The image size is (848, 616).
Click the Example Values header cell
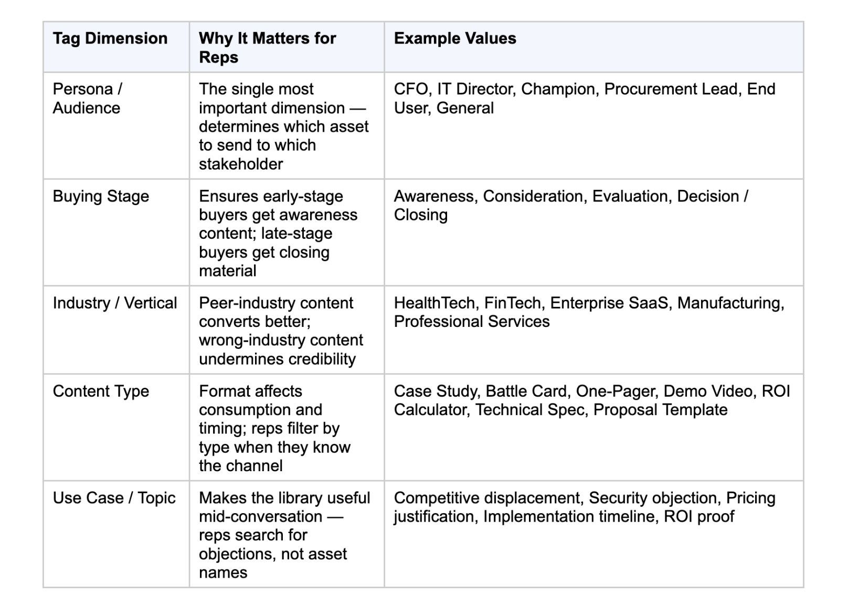point(593,47)
